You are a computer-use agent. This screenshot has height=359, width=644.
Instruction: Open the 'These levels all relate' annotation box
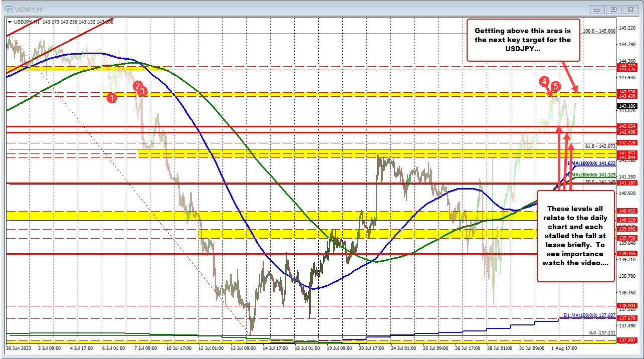coord(576,236)
